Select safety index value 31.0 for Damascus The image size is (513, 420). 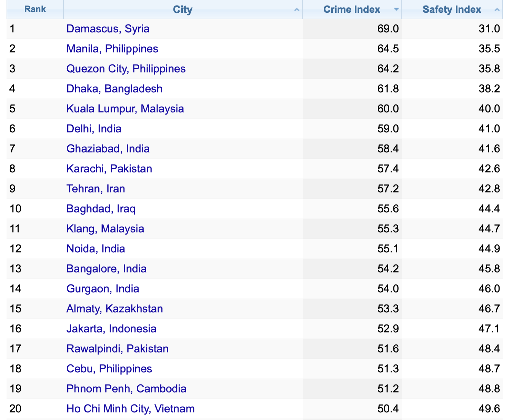(489, 29)
